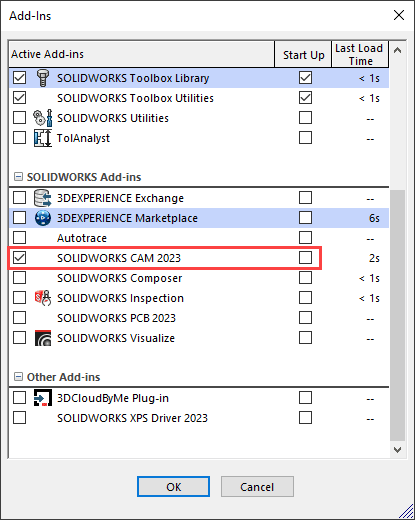Tick TolAnalyst Start Up checkbox
Screen dimensions: 415x520
point(305,138)
